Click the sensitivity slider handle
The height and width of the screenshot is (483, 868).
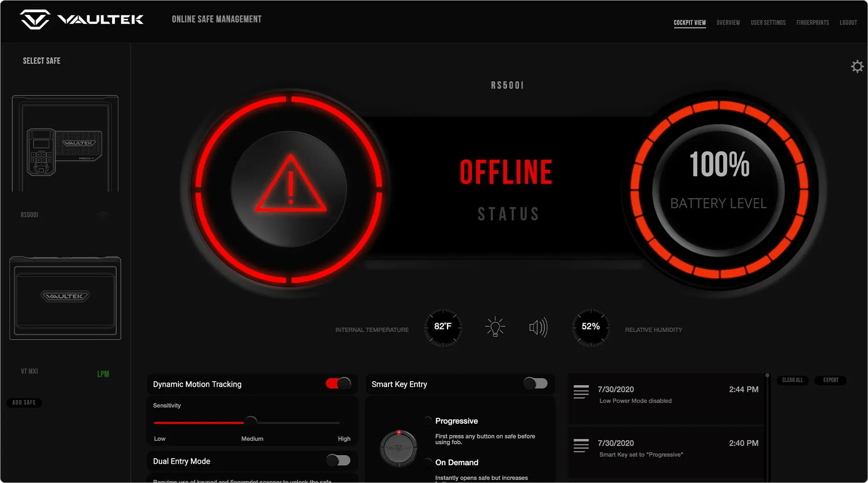[251, 422]
